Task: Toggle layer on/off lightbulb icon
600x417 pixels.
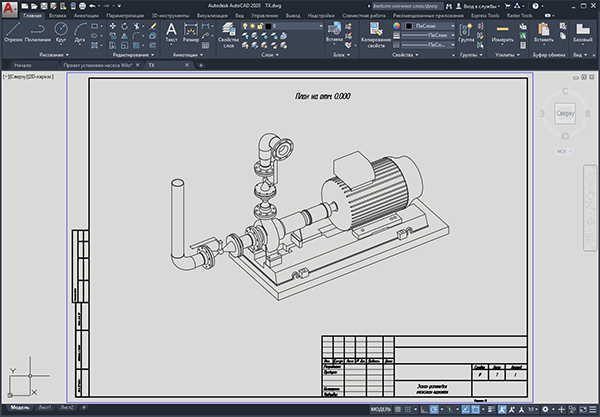Action: (245, 26)
